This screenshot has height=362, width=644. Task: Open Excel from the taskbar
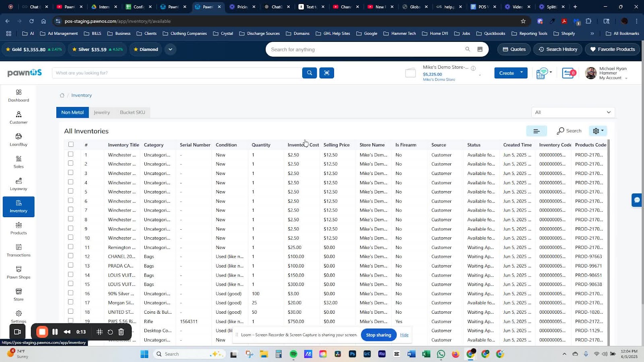click(x=426, y=354)
